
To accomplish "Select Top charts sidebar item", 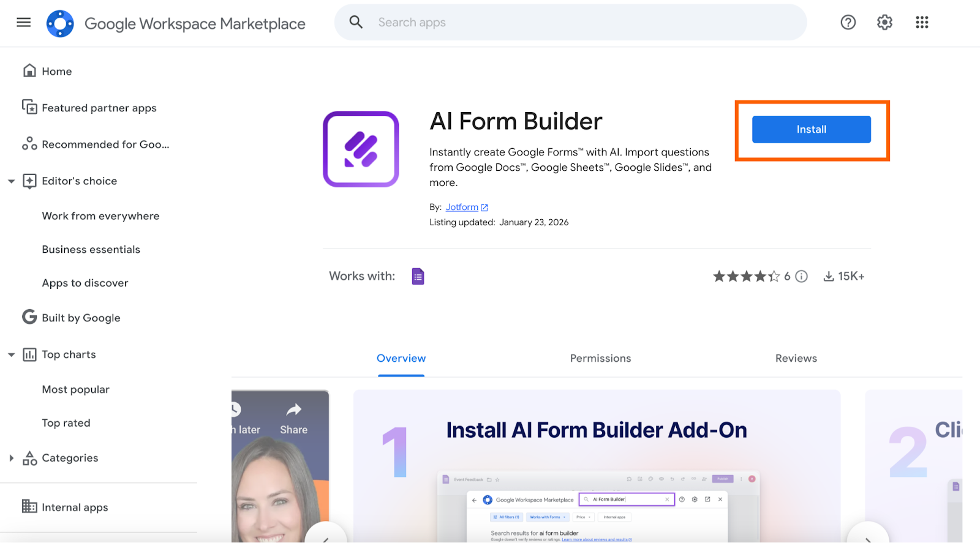I will [69, 354].
